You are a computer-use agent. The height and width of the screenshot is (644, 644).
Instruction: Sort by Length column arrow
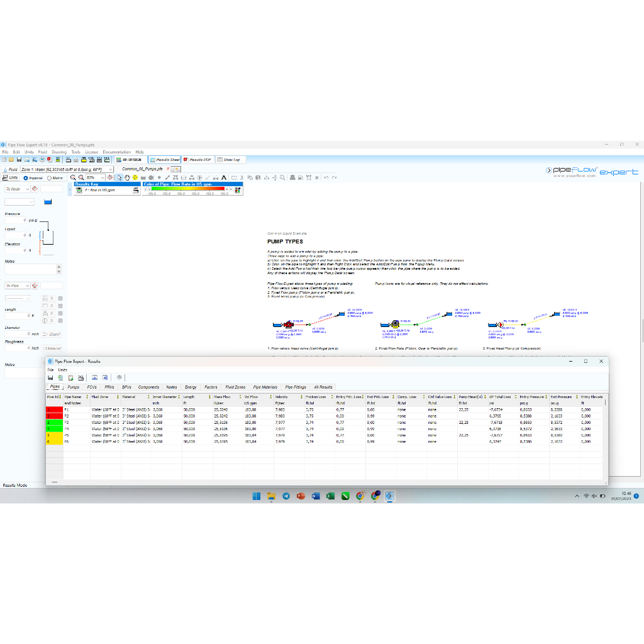pos(209,397)
